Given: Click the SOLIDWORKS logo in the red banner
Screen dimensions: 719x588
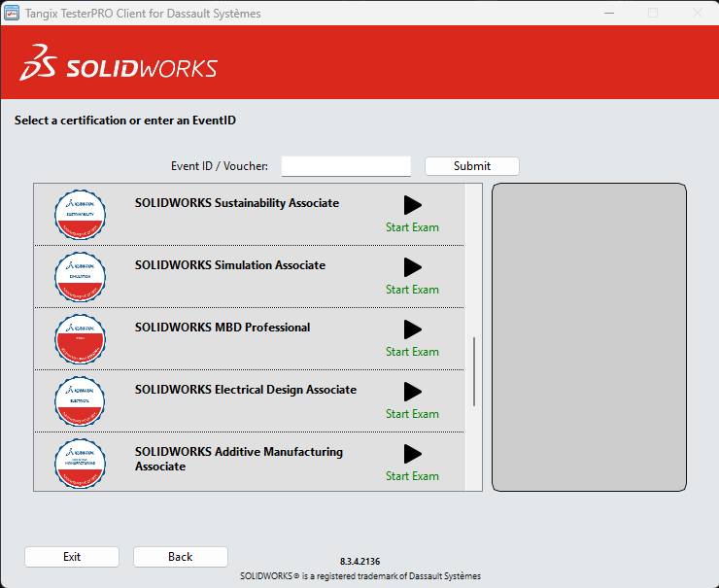Looking at the screenshot, I should tap(119, 63).
